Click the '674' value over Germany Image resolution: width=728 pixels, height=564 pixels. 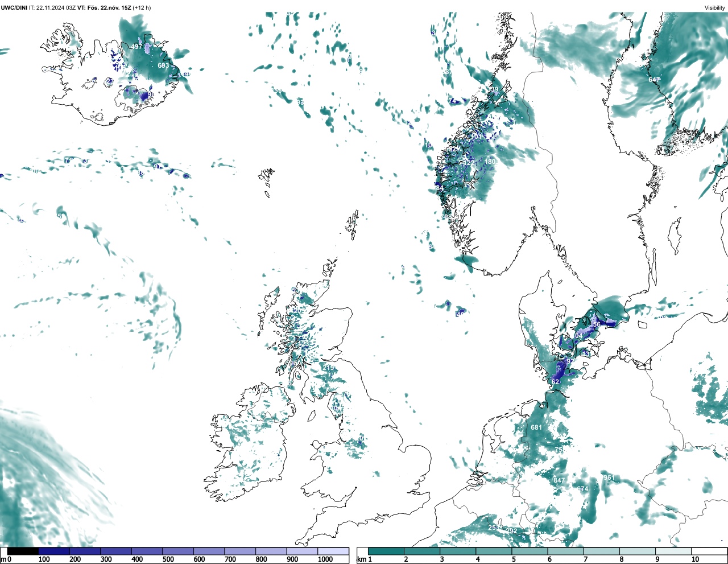point(582,489)
